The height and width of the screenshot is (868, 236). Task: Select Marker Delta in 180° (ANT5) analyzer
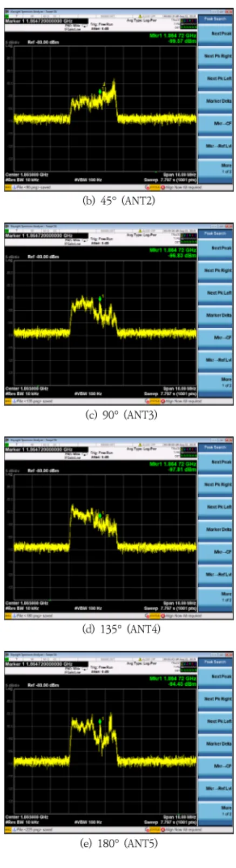pos(215,744)
